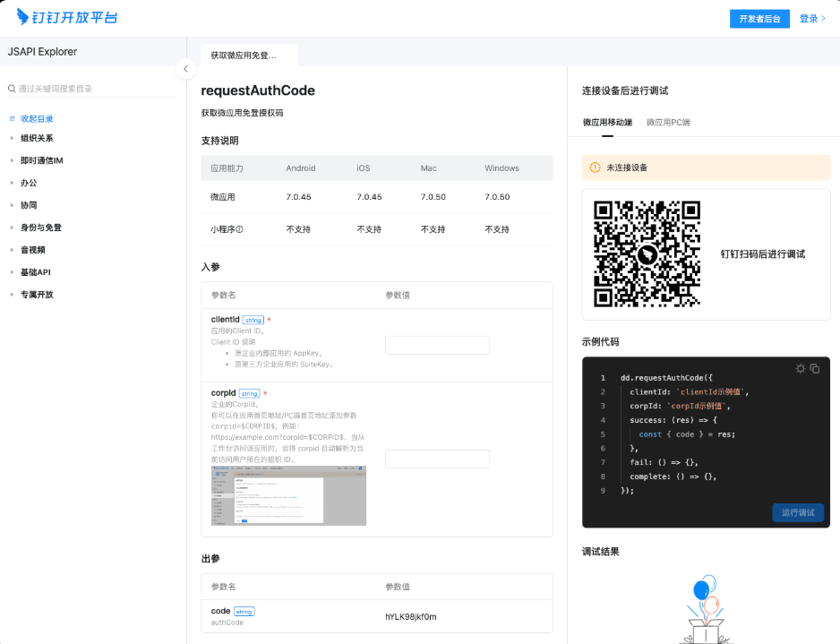Collapse the sidebar with the chevron button
The height and width of the screenshot is (644, 840).
point(185,69)
